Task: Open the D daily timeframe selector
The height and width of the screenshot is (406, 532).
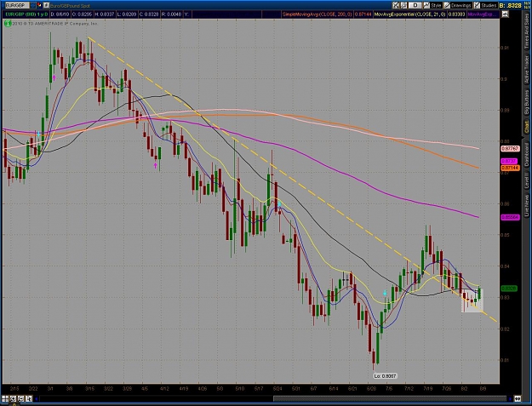Action: pyautogui.click(x=415, y=5)
